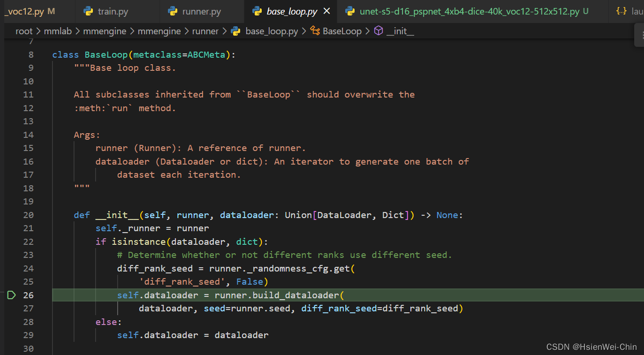Click debug current-line arrow at line 26

(x=12, y=295)
